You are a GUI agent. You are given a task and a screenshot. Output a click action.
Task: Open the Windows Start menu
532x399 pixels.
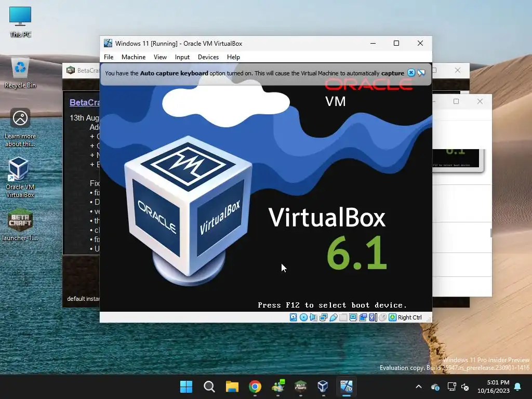(x=186, y=387)
